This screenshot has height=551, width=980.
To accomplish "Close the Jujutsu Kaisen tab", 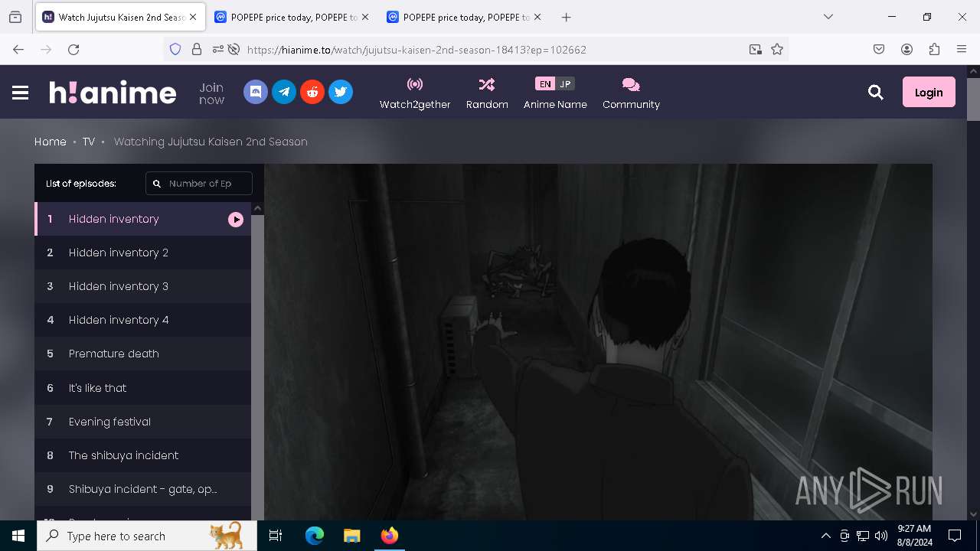I will pos(193,17).
